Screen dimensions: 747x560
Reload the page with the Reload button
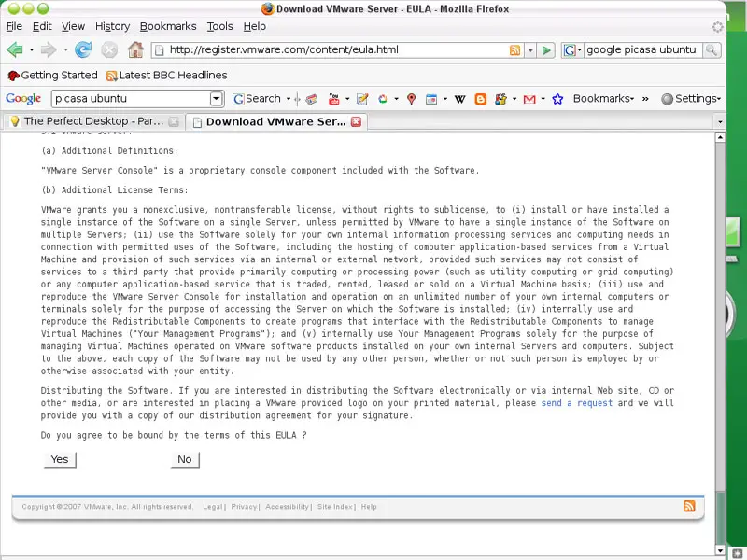83,49
